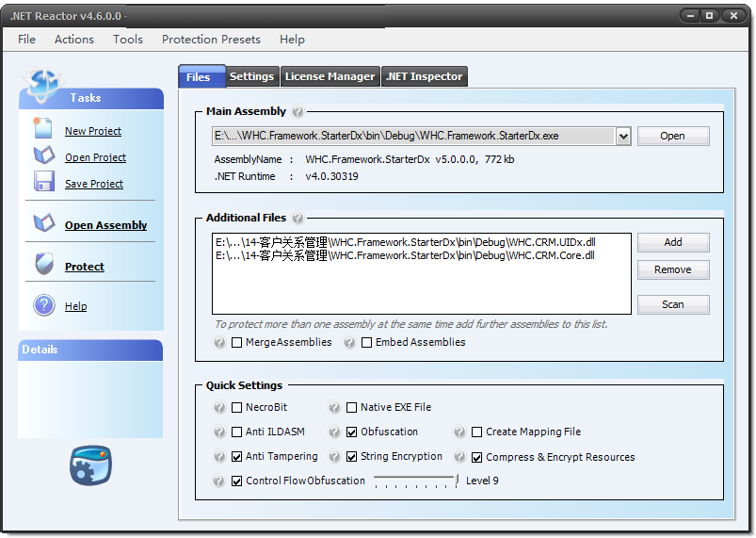Click the Add button for additional files
This screenshot has height=538, width=756.
pyautogui.click(x=673, y=242)
